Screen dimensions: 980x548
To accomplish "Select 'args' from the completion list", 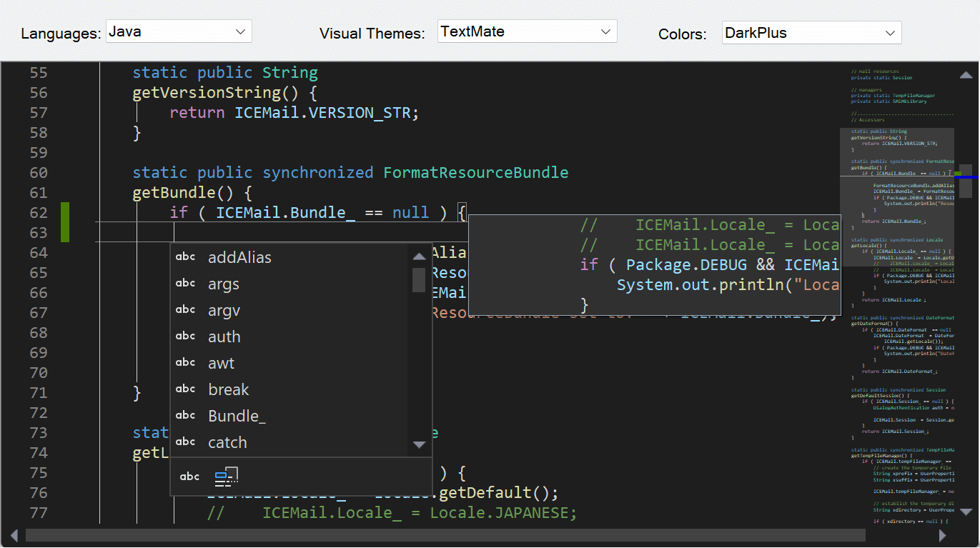I will (x=224, y=284).
